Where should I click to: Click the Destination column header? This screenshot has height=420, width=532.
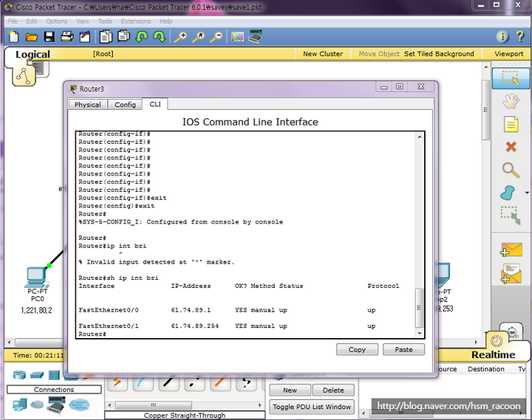[486, 369]
